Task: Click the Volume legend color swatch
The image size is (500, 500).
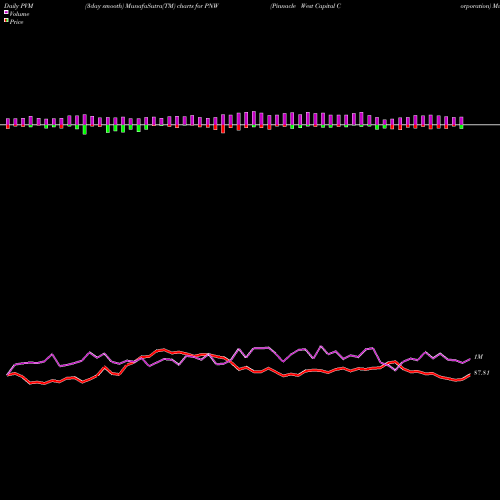Action: [6, 12]
